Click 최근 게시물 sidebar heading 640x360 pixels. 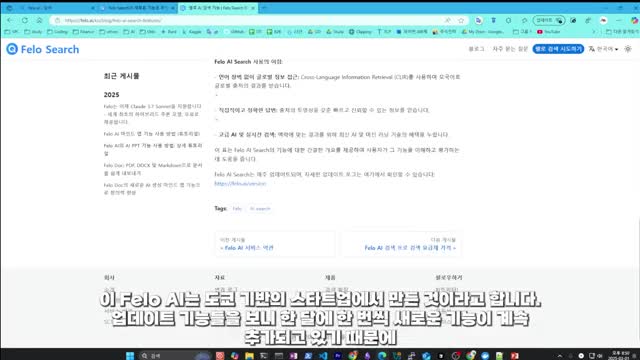pyautogui.click(x=121, y=76)
